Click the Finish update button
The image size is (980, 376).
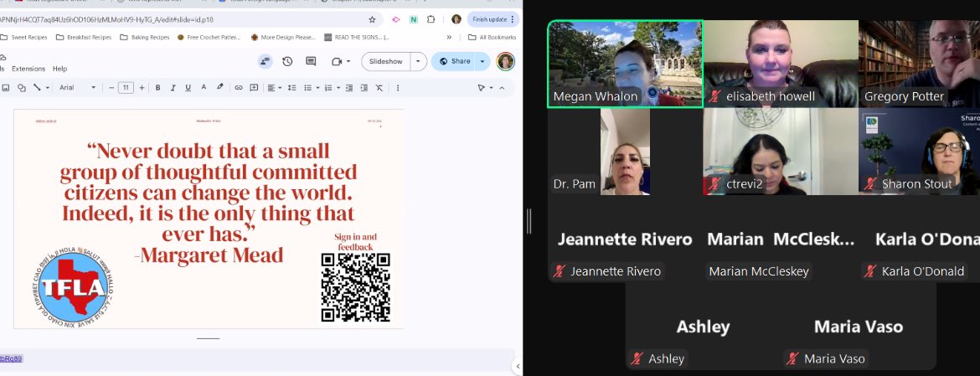(x=493, y=19)
